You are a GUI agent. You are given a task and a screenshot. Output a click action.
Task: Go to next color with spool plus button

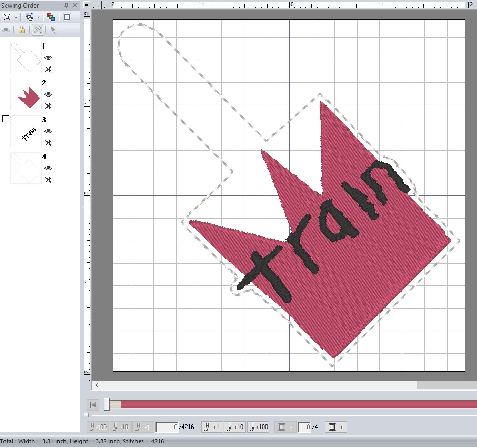[x=336, y=427]
